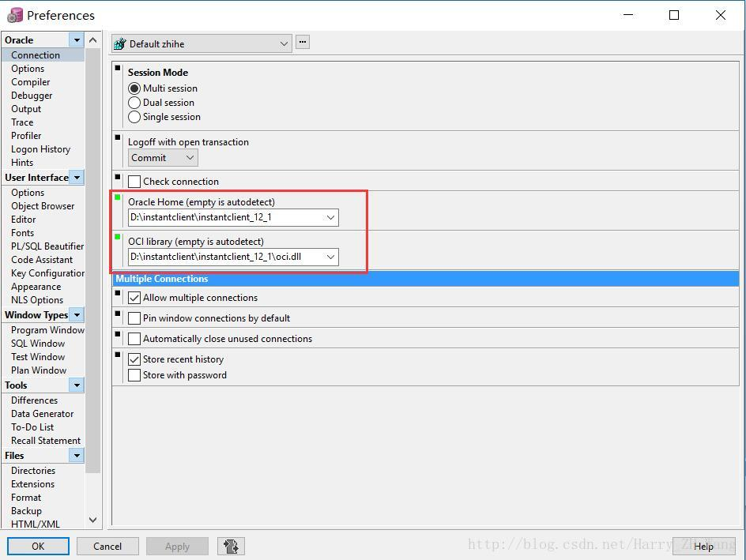
Task: Collapse the User Interface section arrow
Action: click(x=77, y=177)
